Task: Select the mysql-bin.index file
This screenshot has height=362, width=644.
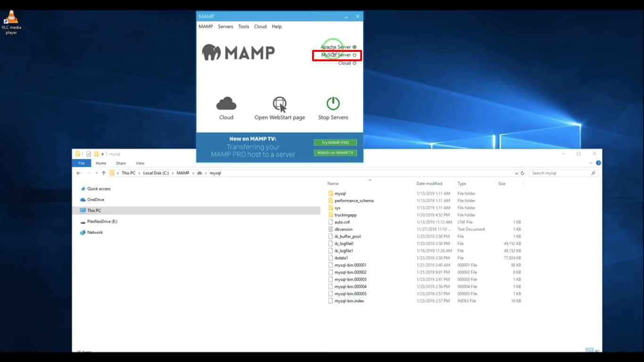Action: point(349,301)
